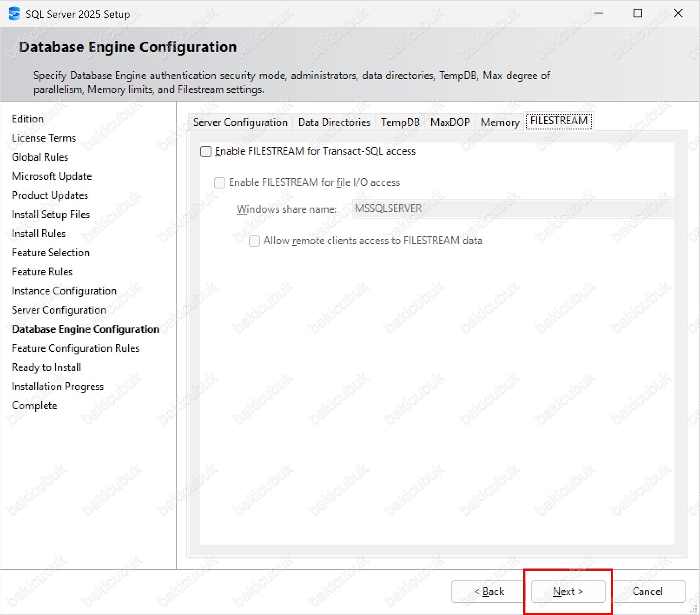700x615 pixels.
Task: Click Instance Configuration step
Action: pos(64,291)
